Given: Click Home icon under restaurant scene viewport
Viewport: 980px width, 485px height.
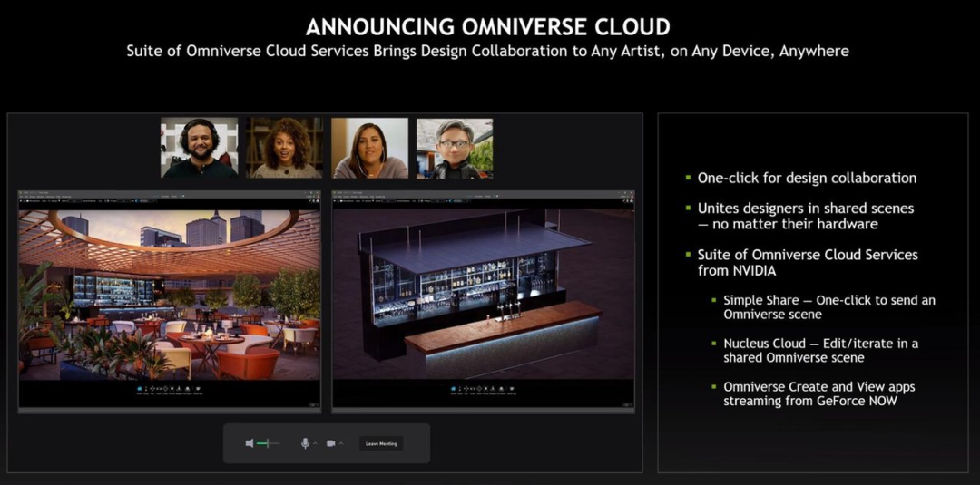Looking at the screenshot, I should 139,389.
